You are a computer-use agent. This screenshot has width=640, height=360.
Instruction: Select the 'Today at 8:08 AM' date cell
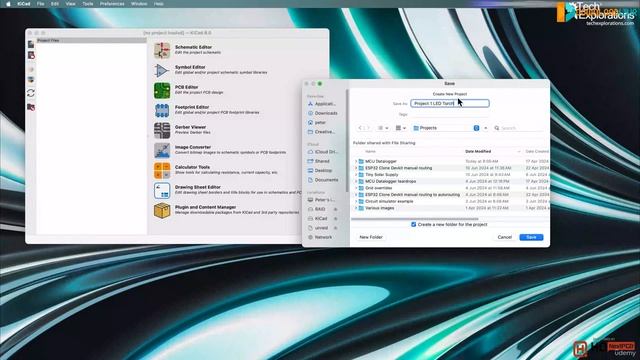[x=482, y=161]
